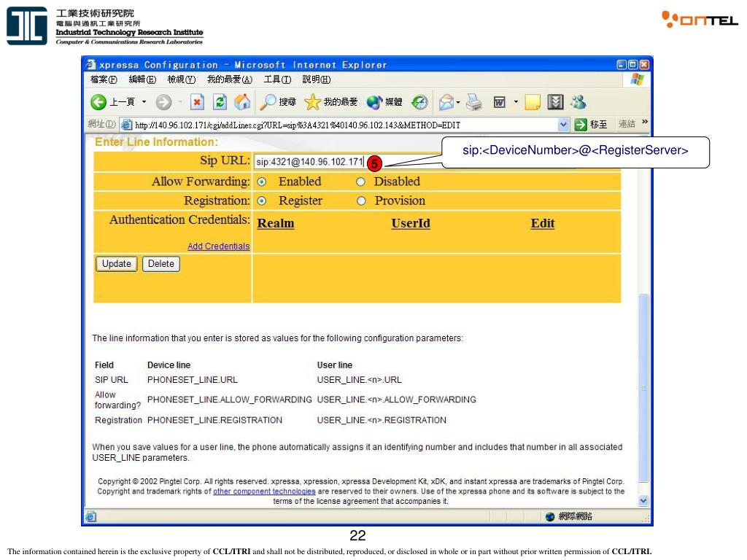747x560 pixels.
Task: Select Disabled for Allow Forwarding
Action: click(360, 182)
